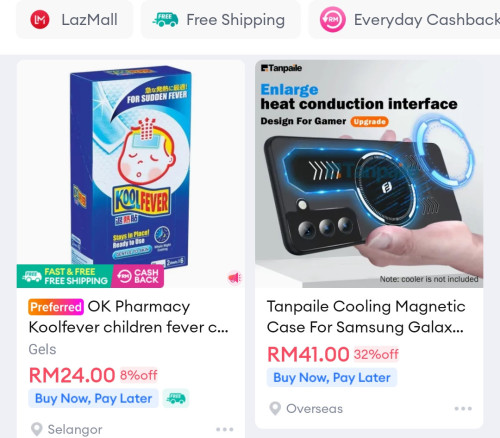Click the Fast & Free Shipping green badge
Viewport: 500px width, 438px height.
[x=65, y=276]
